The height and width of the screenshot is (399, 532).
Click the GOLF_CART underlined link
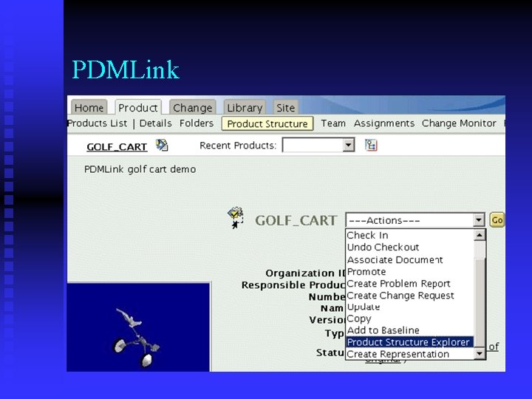[x=117, y=147]
